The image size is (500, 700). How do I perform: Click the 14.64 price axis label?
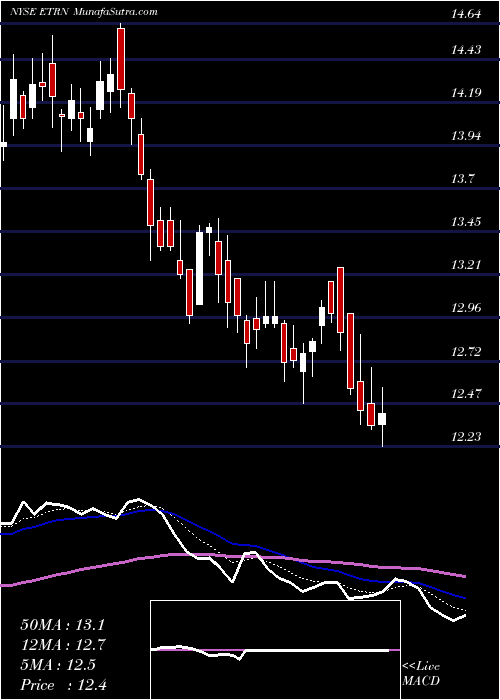pos(467,14)
